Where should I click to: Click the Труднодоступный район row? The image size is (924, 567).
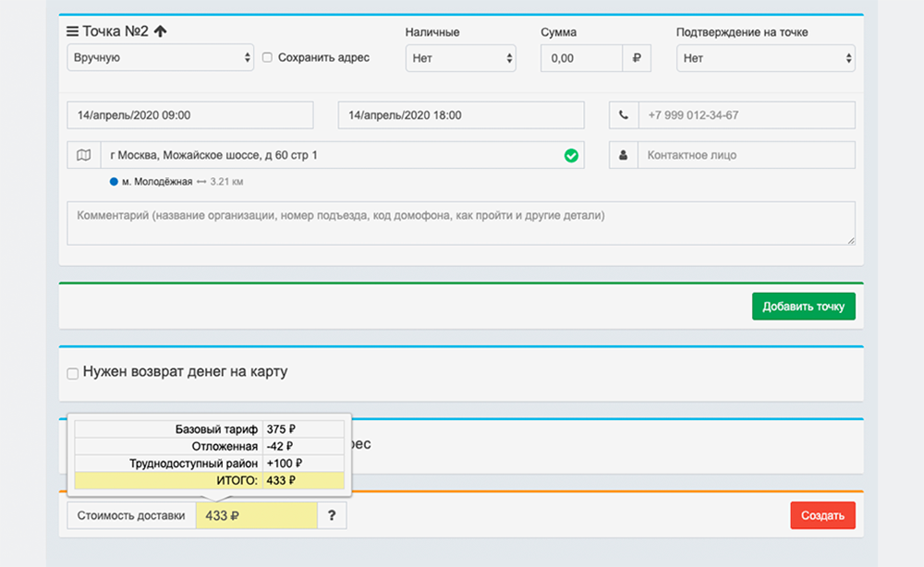209,464
